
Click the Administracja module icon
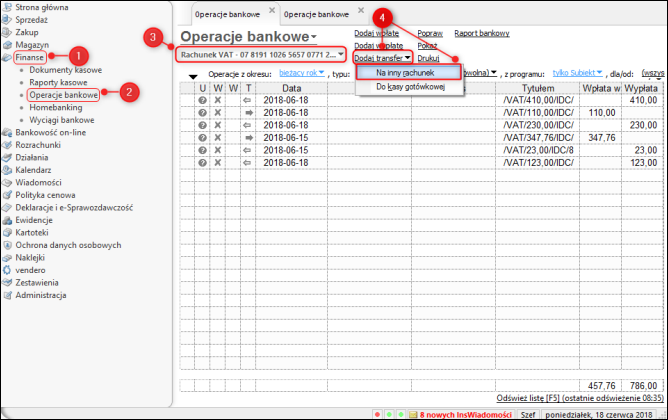tap(7, 295)
